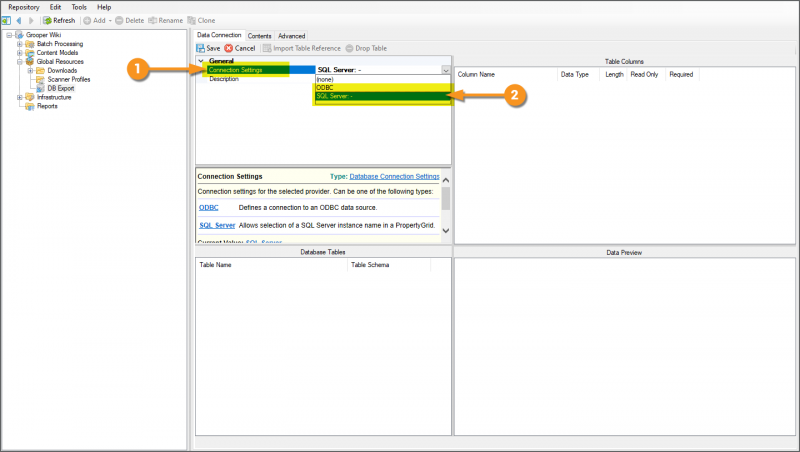This screenshot has width=800, height=452.
Task: Open the Add dropdown arrow
Action: pyautogui.click(x=110, y=21)
